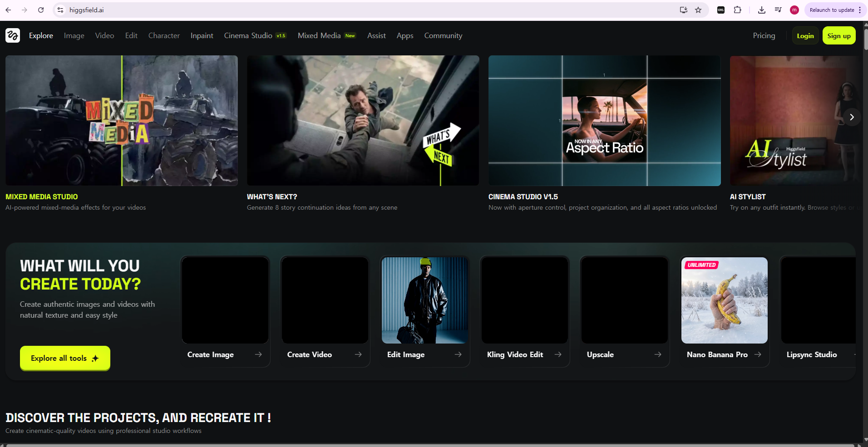
Task: Open the URL extension icon
Action: tap(721, 10)
